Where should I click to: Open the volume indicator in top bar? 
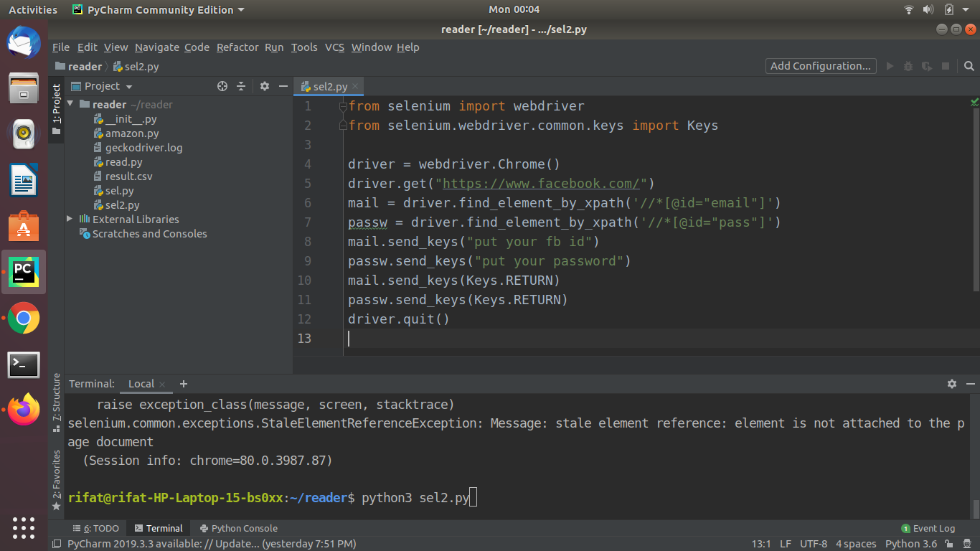click(928, 9)
